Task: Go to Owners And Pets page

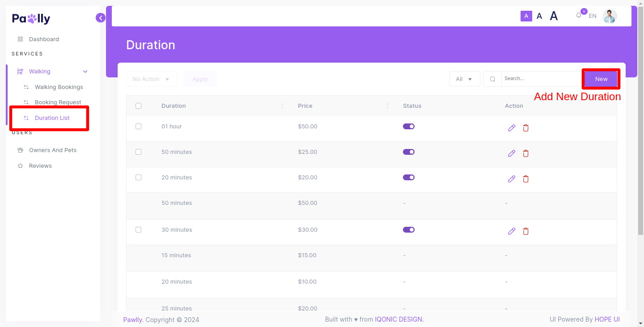Action: pos(52,150)
